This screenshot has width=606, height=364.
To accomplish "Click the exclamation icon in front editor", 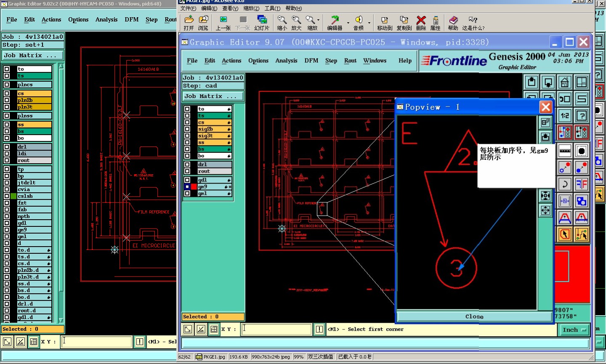I will [x=319, y=329].
